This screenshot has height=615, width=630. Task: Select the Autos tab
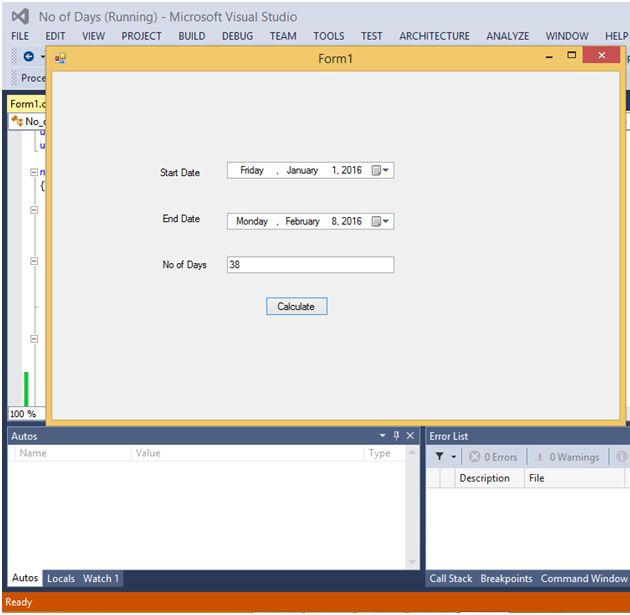pos(25,578)
